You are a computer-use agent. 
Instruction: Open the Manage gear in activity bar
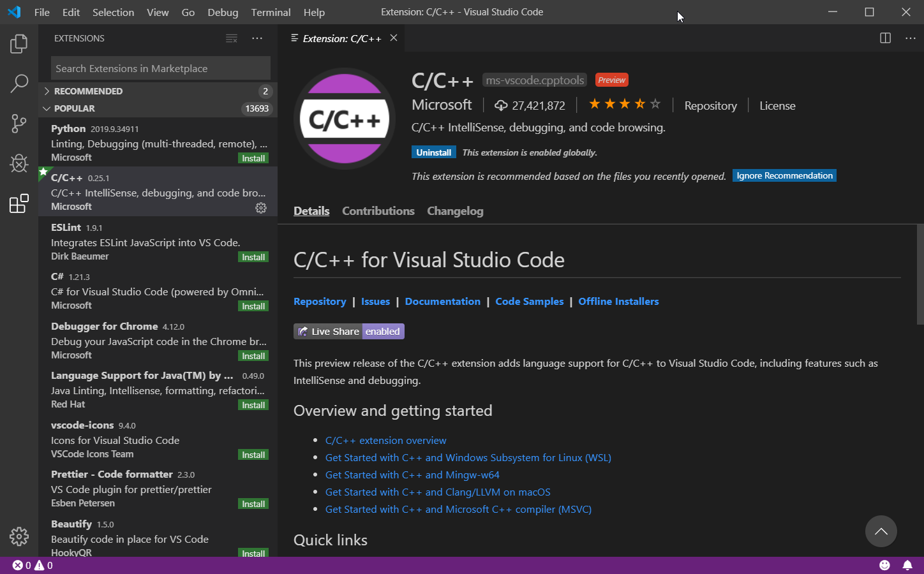[19, 536]
